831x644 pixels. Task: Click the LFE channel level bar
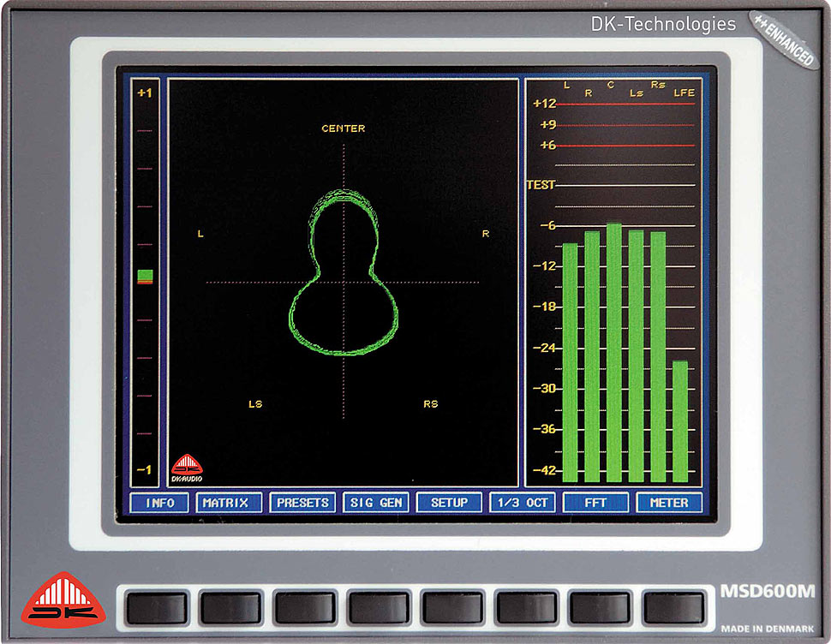click(679, 420)
